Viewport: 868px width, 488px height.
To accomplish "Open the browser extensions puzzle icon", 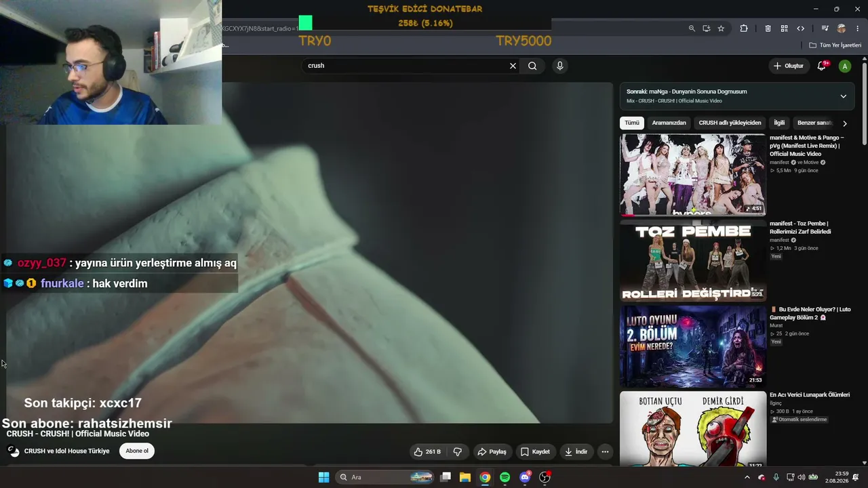I will [744, 28].
